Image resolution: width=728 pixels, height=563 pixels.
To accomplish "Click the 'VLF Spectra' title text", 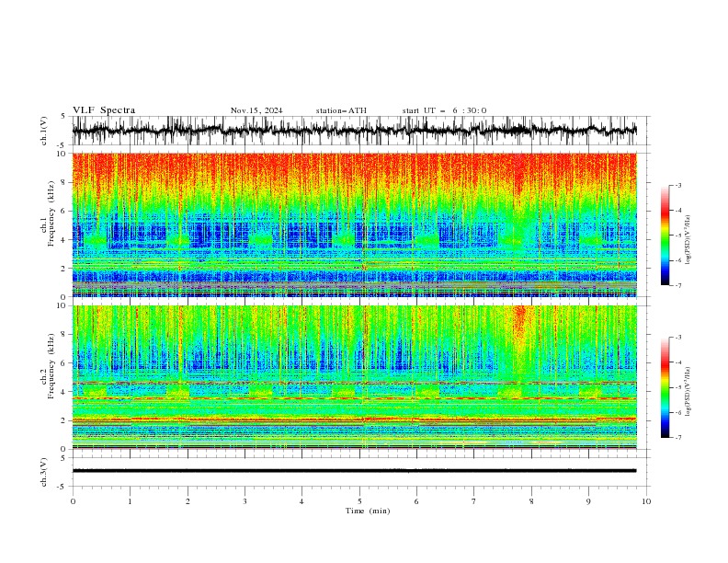I will coord(104,110).
